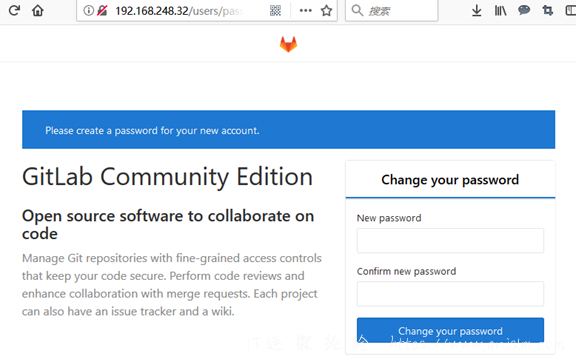
Task: Click the 'Manage Git repositories' description paragraph
Action: coord(172,284)
